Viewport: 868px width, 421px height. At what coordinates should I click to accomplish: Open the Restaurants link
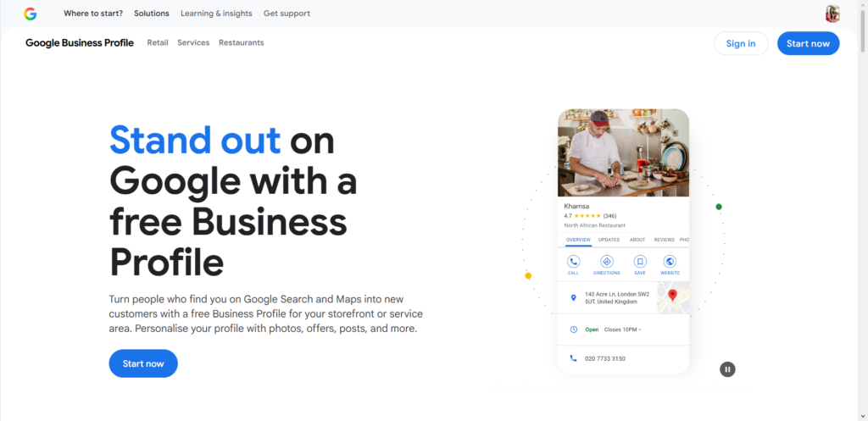pos(241,42)
